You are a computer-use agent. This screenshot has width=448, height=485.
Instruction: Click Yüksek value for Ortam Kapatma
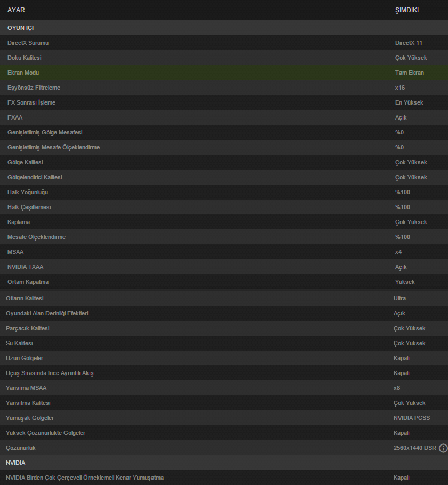(x=405, y=282)
